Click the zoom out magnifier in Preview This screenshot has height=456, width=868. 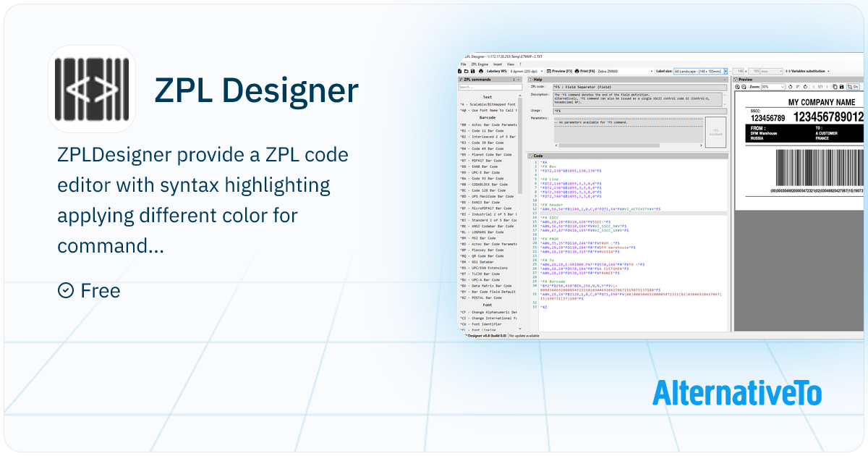[744, 87]
